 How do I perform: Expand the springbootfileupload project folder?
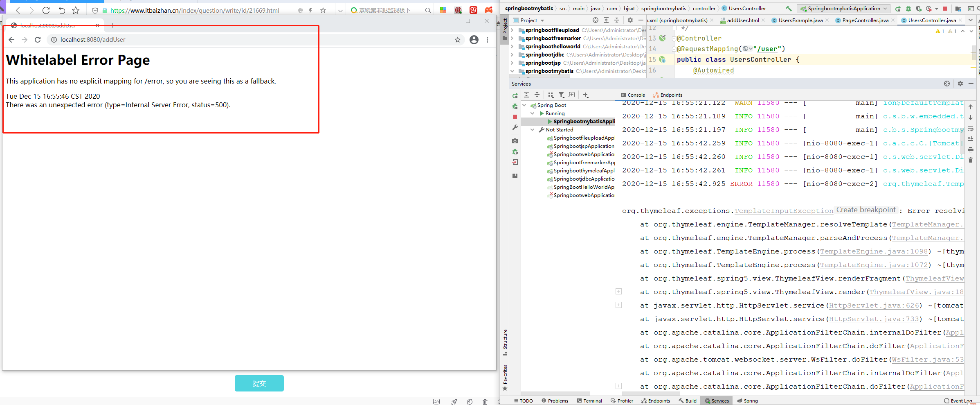pyautogui.click(x=512, y=30)
